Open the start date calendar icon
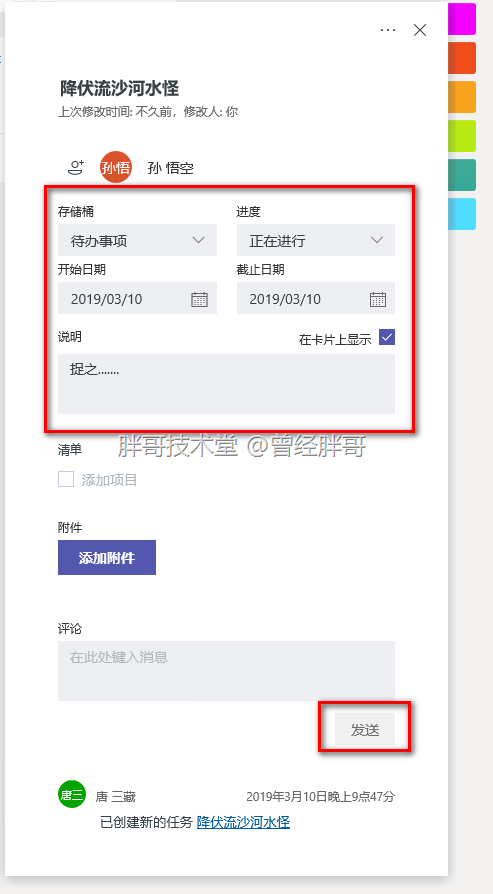 pyautogui.click(x=199, y=299)
